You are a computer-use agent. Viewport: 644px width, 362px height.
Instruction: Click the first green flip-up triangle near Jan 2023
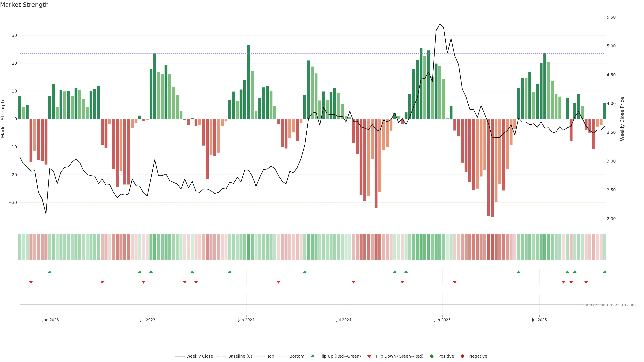click(50, 272)
